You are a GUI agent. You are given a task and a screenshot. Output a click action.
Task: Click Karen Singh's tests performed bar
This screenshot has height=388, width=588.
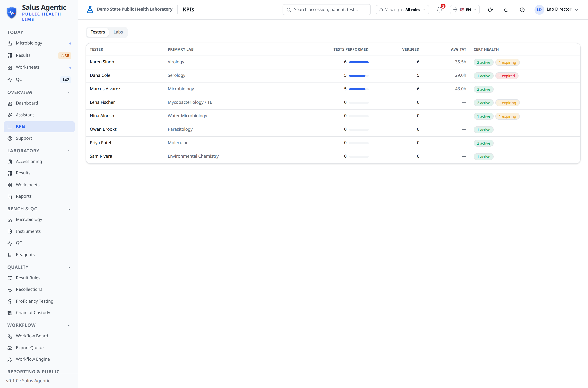(x=359, y=62)
